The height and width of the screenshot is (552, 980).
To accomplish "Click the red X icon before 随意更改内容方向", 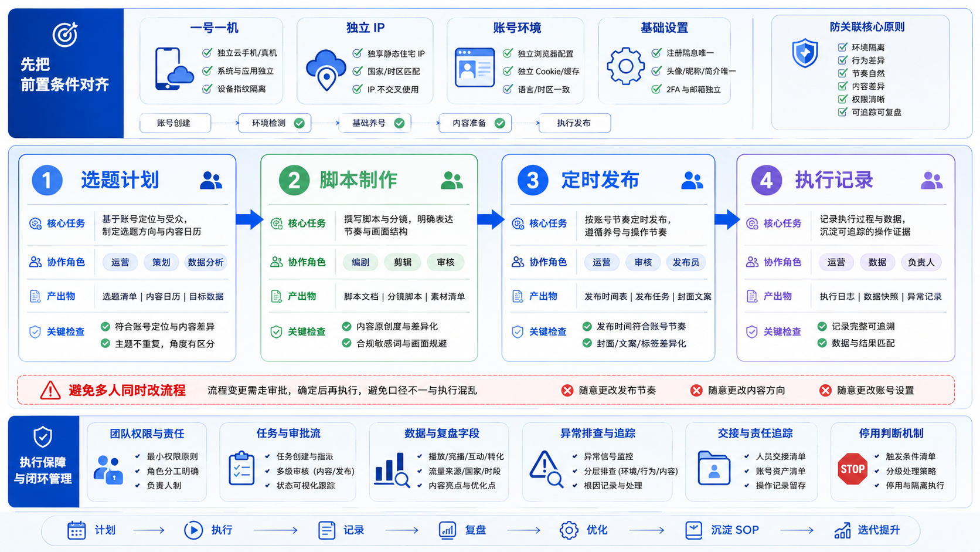I will 696,391.
